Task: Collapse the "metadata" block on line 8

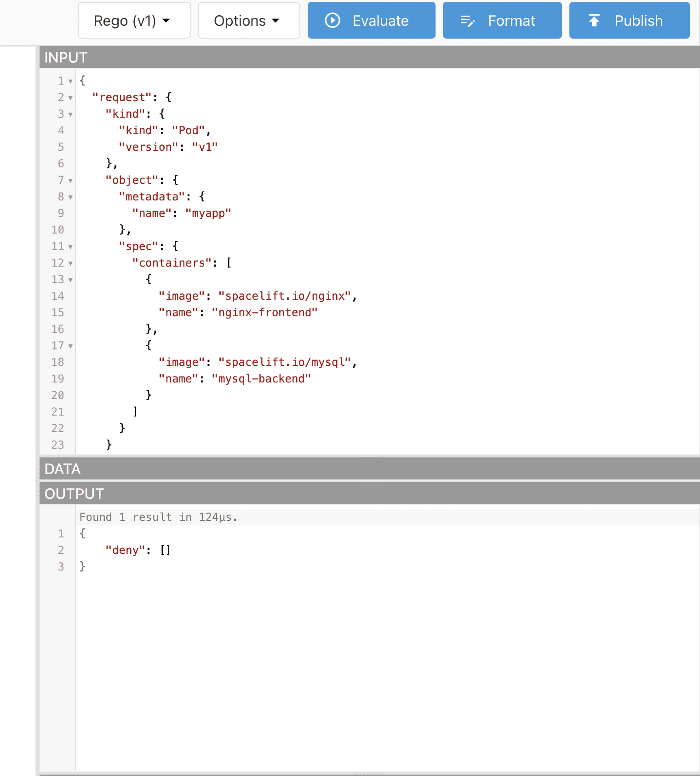Action: click(70, 197)
